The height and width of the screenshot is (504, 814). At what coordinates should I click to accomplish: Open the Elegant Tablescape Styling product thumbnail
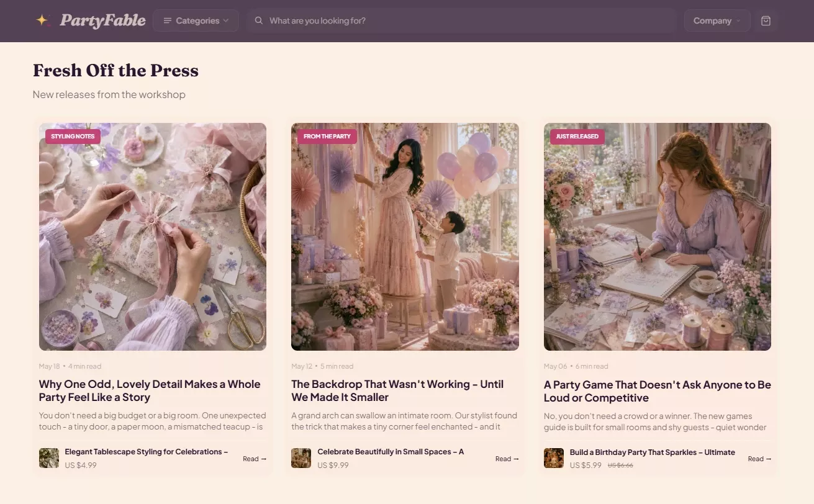tap(49, 458)
